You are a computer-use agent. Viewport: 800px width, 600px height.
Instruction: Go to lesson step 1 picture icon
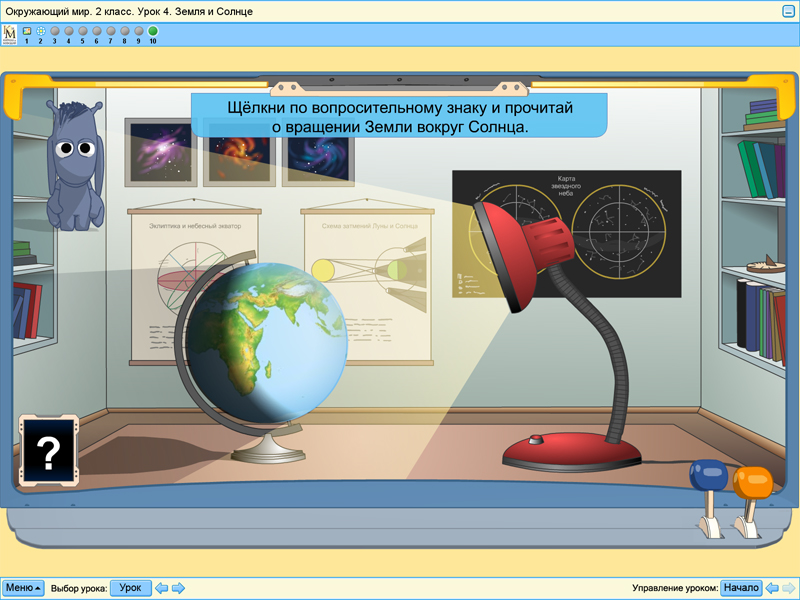(26, 31)
